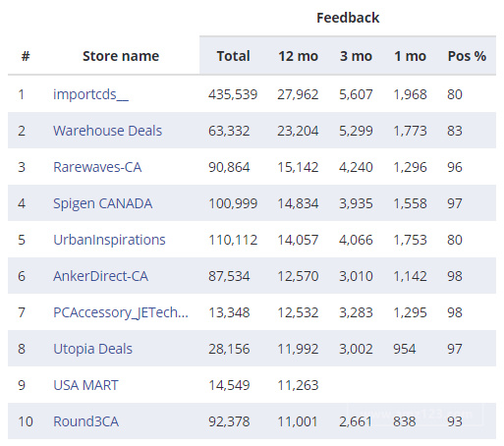
Task: Sort by the Pos % column header
Action: click(467, 56)
